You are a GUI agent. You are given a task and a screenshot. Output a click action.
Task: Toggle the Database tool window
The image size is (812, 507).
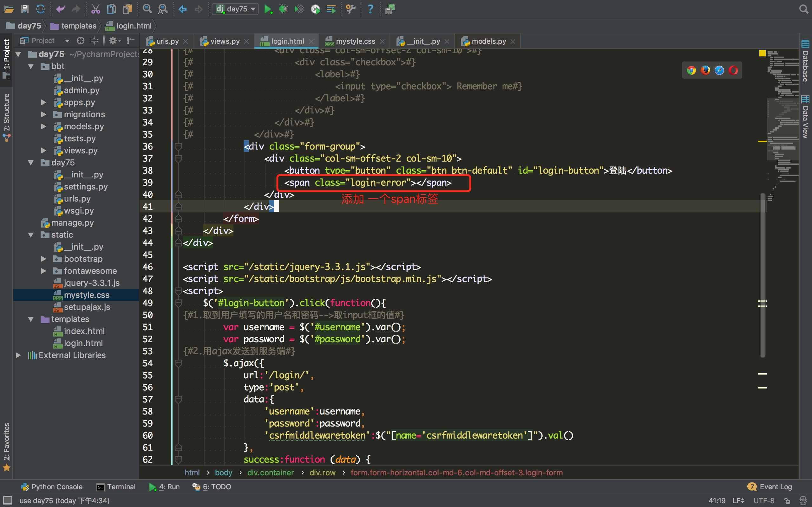pos(805,62)
